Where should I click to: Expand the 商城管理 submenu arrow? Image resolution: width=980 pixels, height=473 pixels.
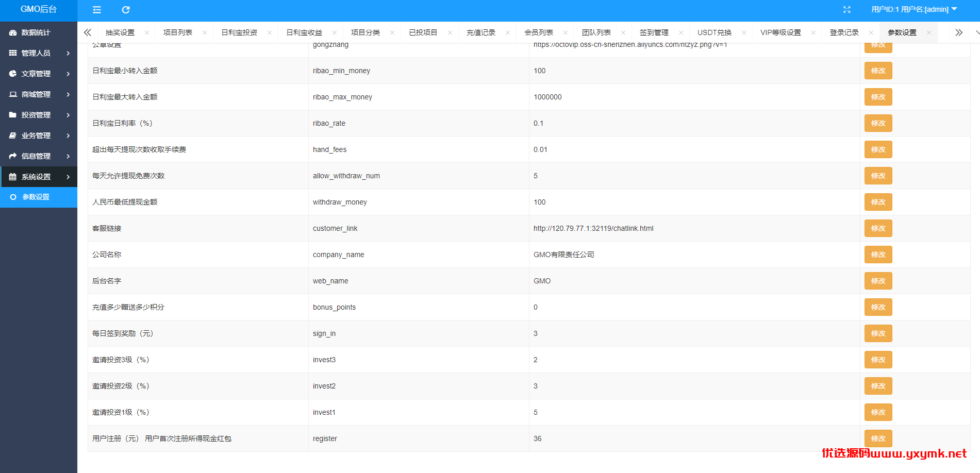pos(68,94)
